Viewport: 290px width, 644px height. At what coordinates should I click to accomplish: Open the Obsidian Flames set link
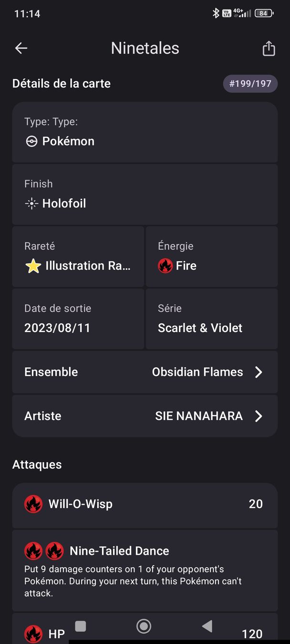coord(197,372)
